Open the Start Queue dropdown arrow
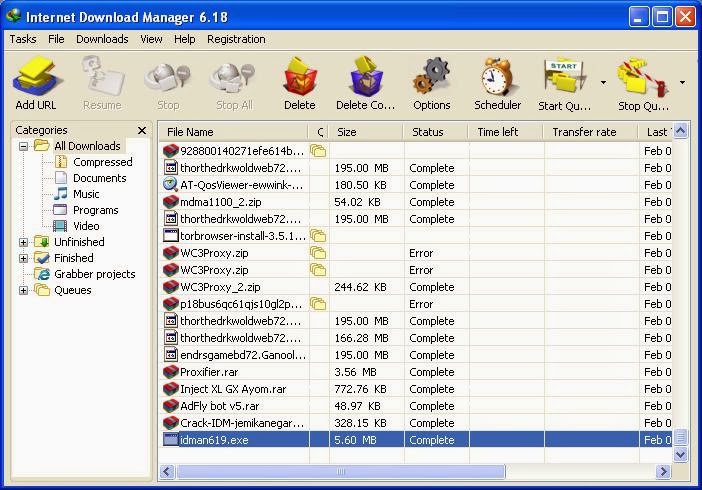The width and height of the screenshot is (702, 490). [603, 82]
